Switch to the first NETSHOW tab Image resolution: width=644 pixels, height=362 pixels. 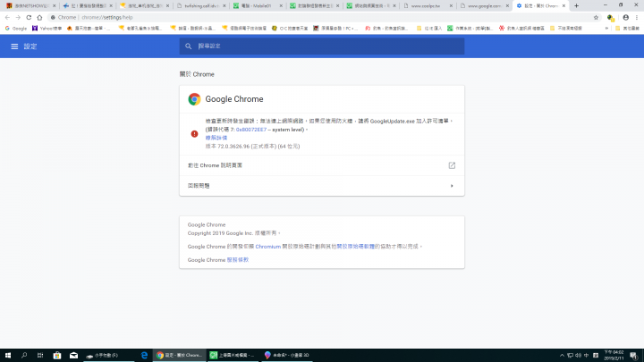pyautogui.click(x=30, y=5)
